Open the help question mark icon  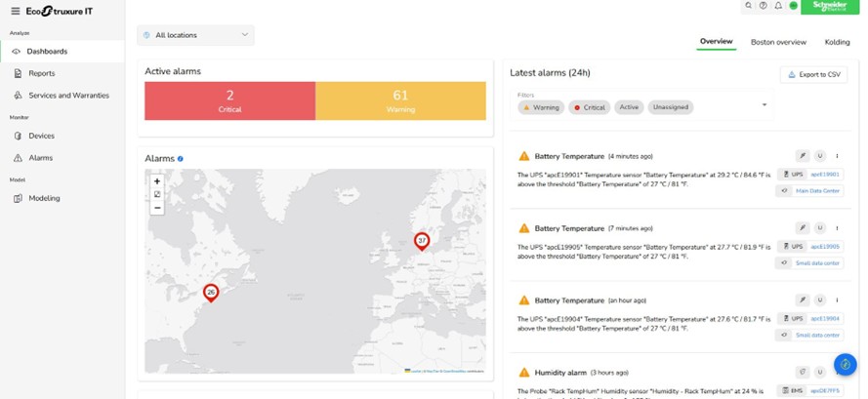[764, 6]
